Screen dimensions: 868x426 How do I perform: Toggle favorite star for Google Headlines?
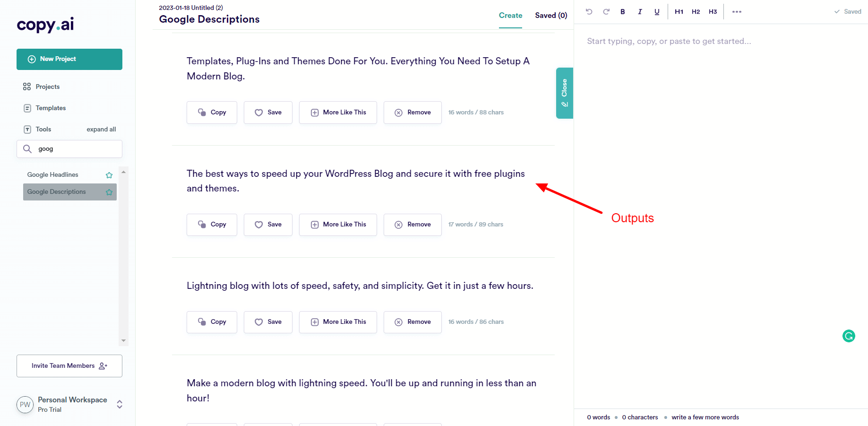click(109, 175)
